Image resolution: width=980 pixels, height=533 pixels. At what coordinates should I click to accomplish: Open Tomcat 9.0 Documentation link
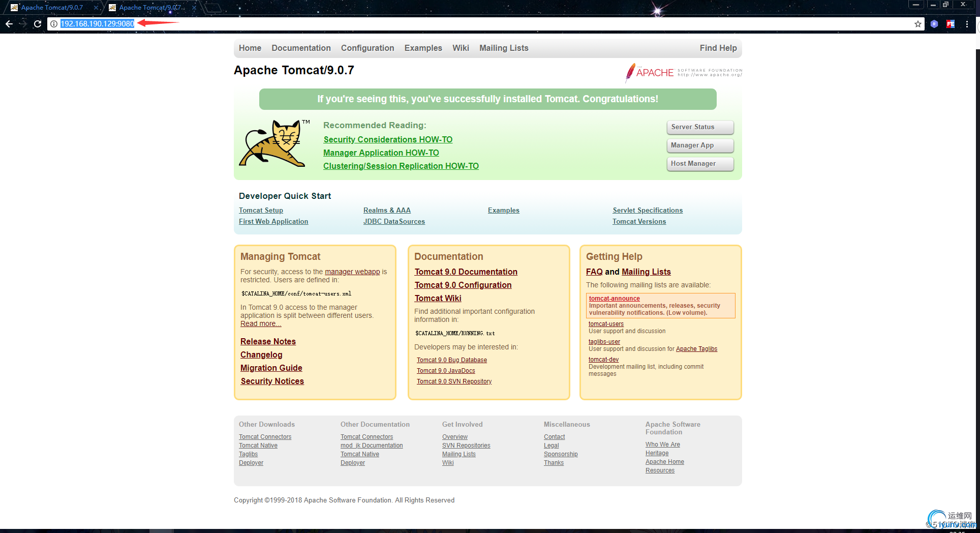[x=466, y=272]
